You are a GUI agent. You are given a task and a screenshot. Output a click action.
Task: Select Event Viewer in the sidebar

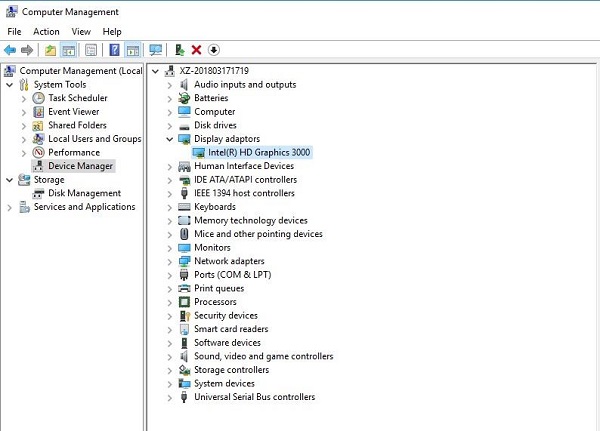coord(73,112)
